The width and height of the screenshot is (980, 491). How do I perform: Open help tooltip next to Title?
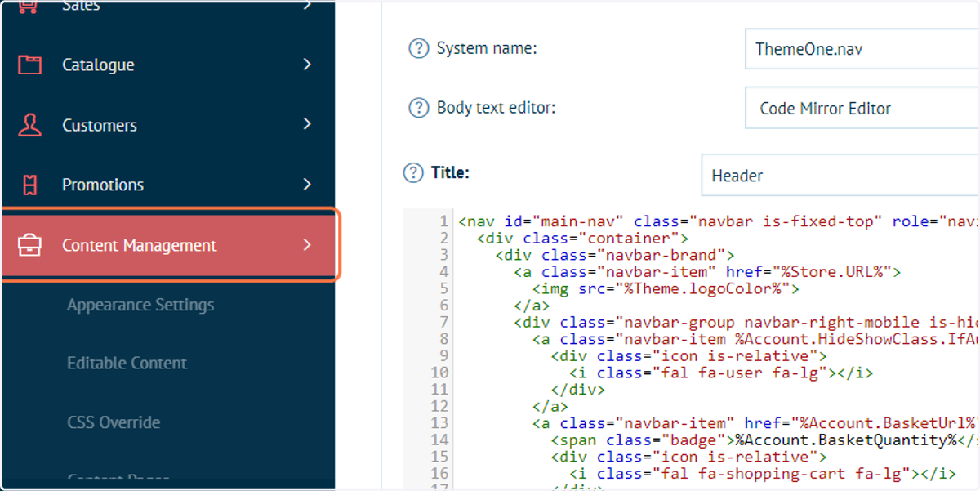click(x=414, y=173)
